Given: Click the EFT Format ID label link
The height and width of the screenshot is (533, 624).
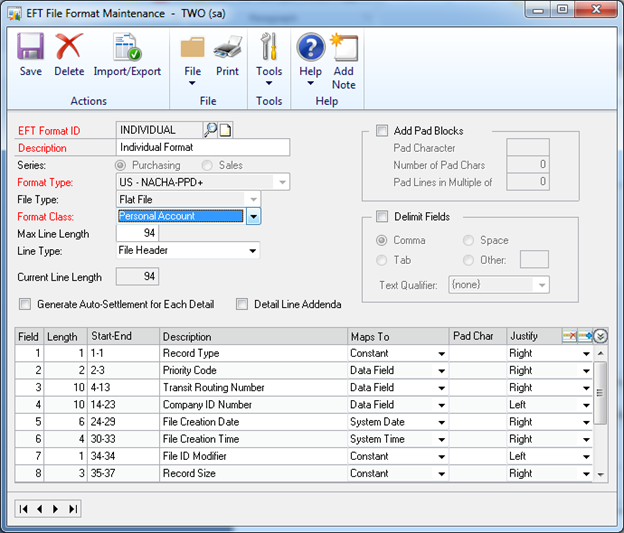Looking at the screenshot, I should [x=47, y=130].
